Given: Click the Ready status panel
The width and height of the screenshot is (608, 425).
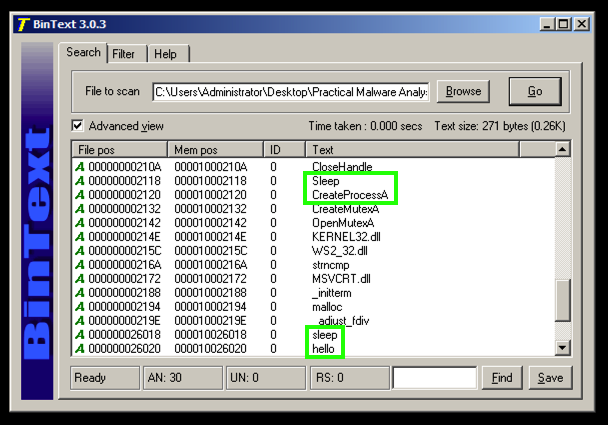Looking at the screenshot, I should pos(105,378).
